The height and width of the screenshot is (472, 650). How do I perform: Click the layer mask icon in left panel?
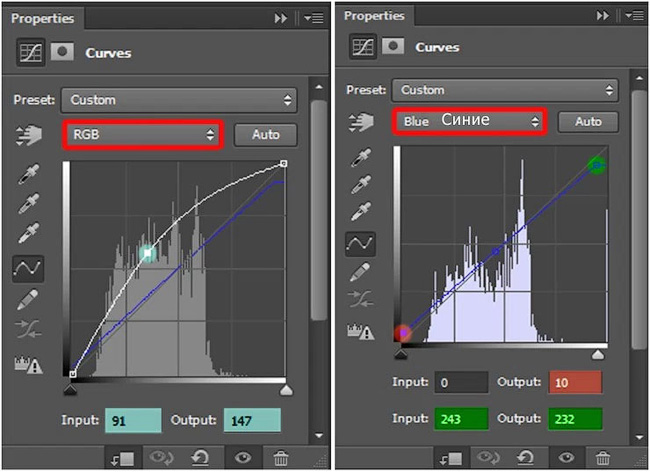point(62,52)
